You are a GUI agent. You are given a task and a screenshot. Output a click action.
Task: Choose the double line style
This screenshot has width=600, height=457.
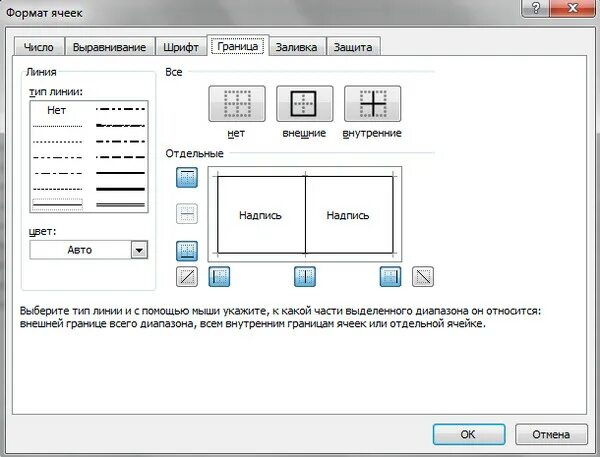coord(121,205)
